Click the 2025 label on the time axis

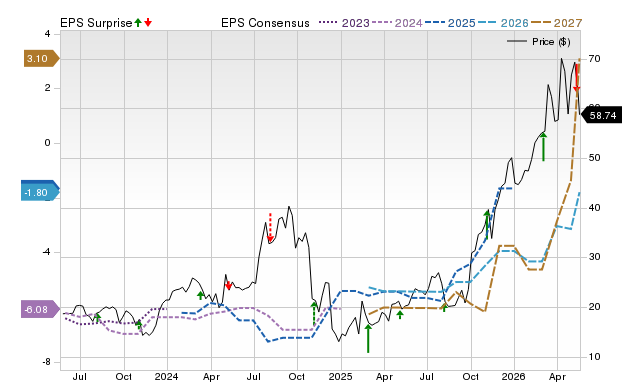coord(340,376)
